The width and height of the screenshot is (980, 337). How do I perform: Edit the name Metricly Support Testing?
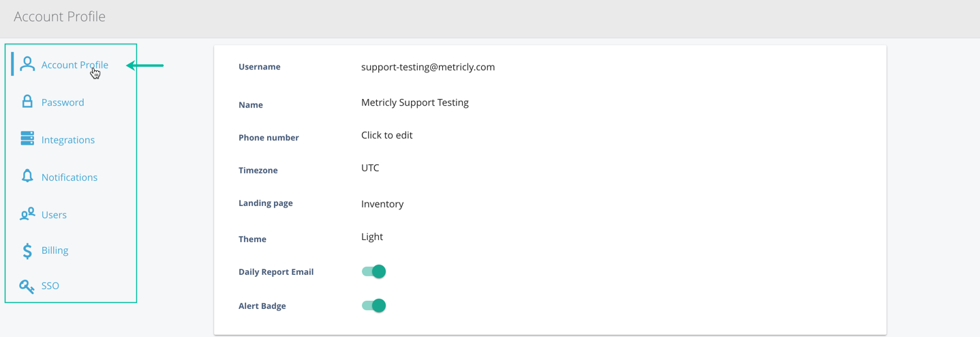coord(415,102)
